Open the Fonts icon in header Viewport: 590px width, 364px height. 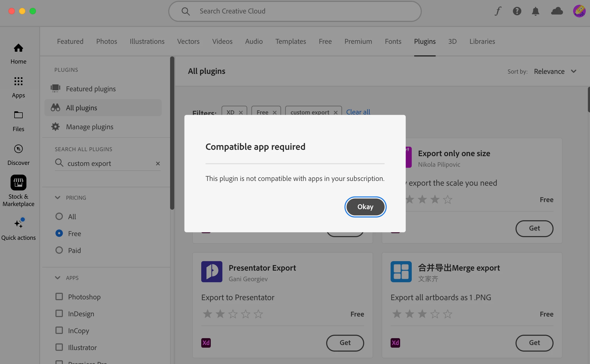pos(498,11)
